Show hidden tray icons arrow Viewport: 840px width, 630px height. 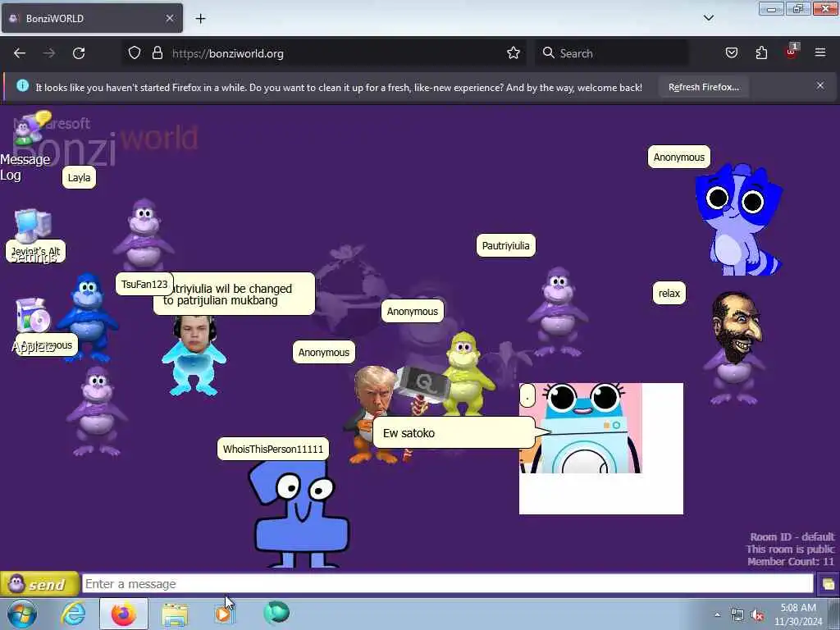[717, 614]
